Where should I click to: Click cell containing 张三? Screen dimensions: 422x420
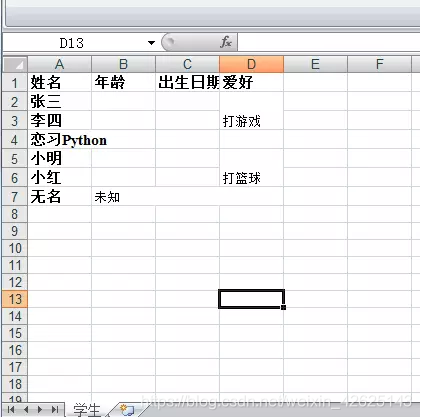59,101
